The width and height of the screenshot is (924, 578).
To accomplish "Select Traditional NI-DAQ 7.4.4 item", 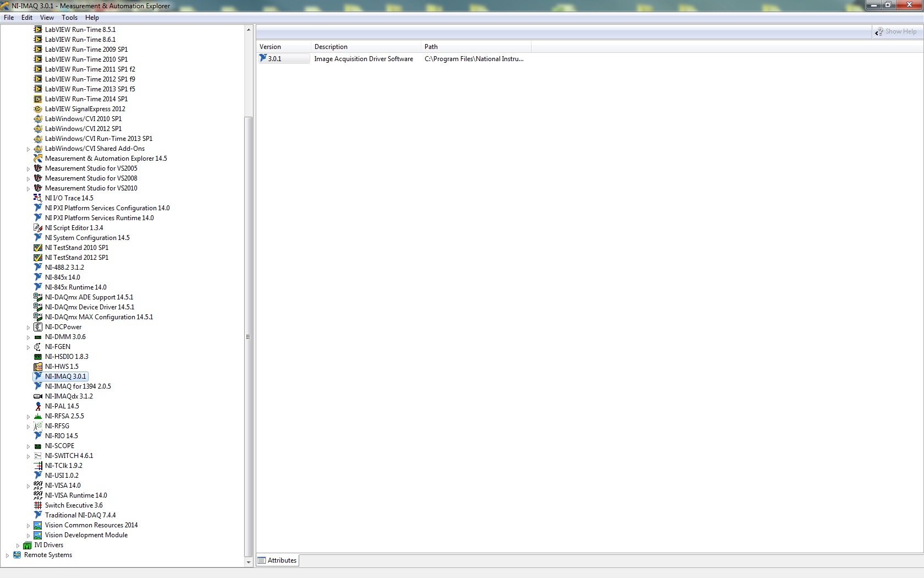I will [80, 515].
